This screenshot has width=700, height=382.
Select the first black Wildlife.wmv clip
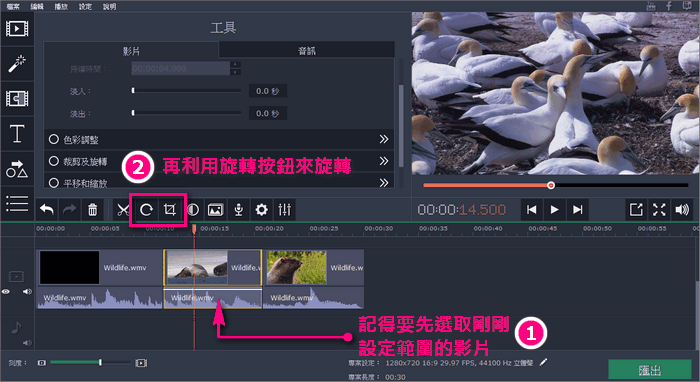[100, 267]
